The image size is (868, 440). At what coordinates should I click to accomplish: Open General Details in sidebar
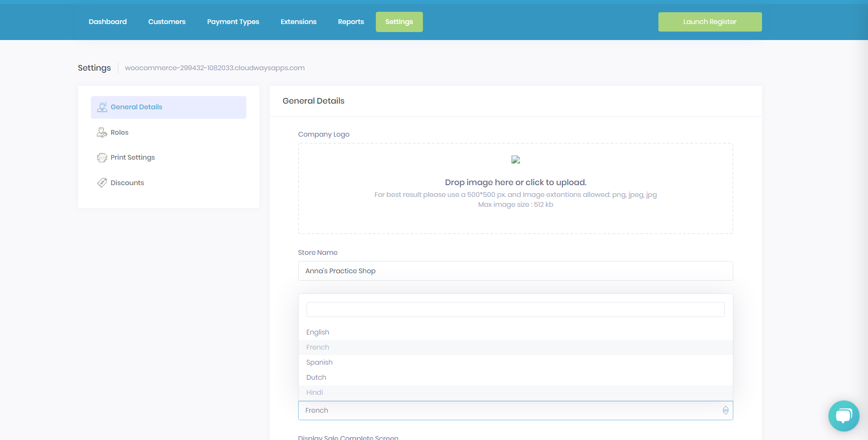pyautogui.click(x=169, y=107)
